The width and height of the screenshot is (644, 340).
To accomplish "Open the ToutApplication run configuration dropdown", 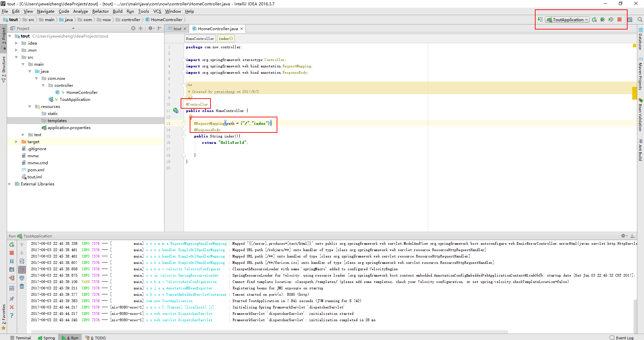I will [567, 19].
